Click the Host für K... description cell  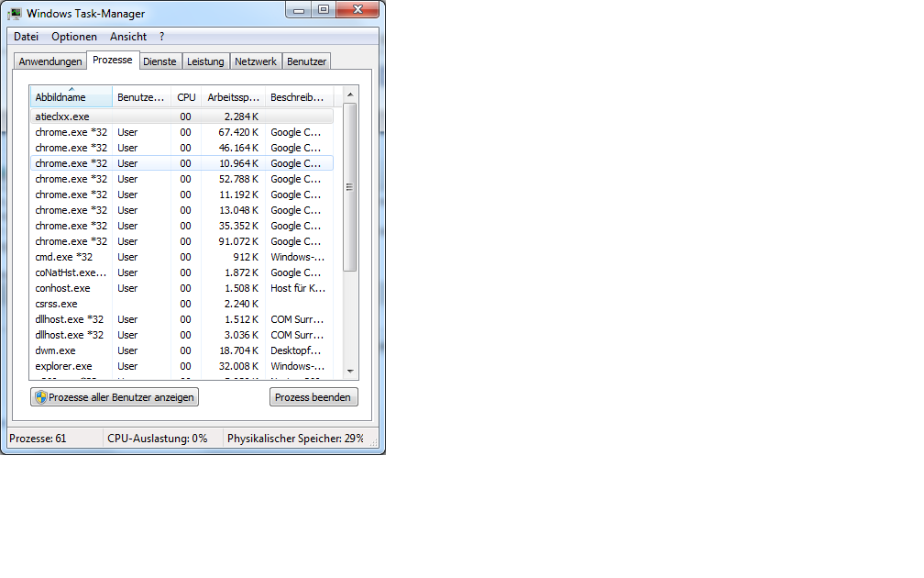tap(298, 288)
